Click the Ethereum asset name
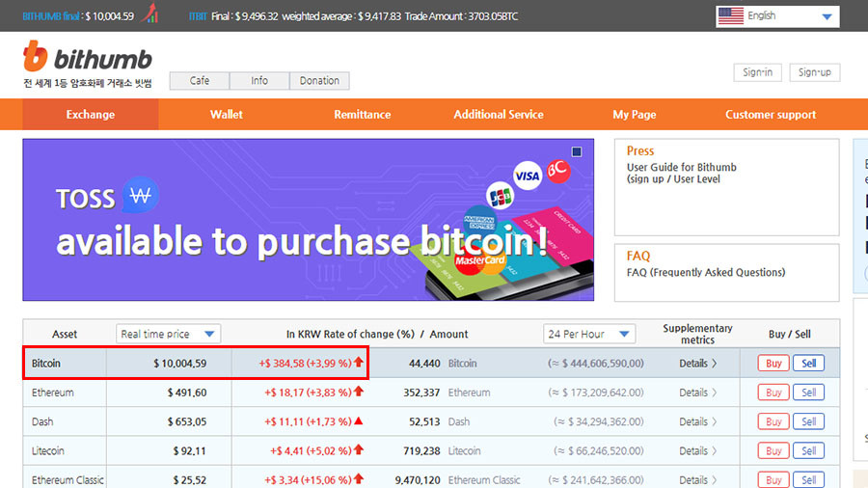Viewport: 868px width, 488px height. (53, 393)
